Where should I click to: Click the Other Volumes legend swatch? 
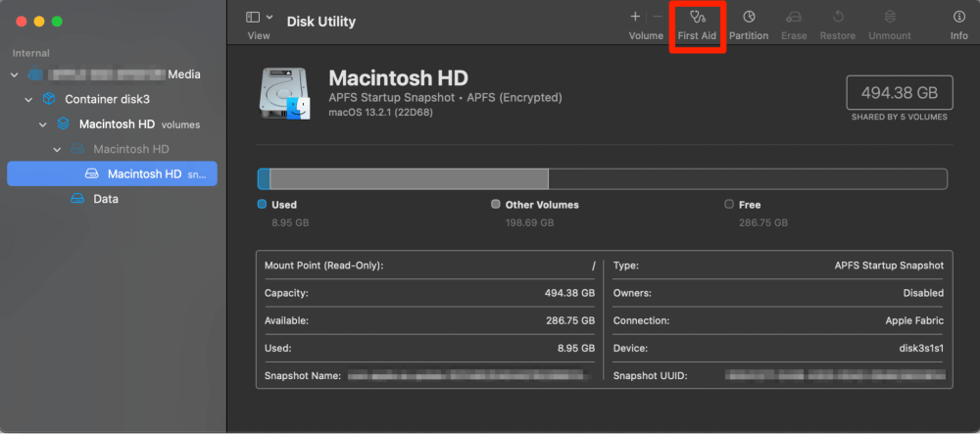pos(496,204)
